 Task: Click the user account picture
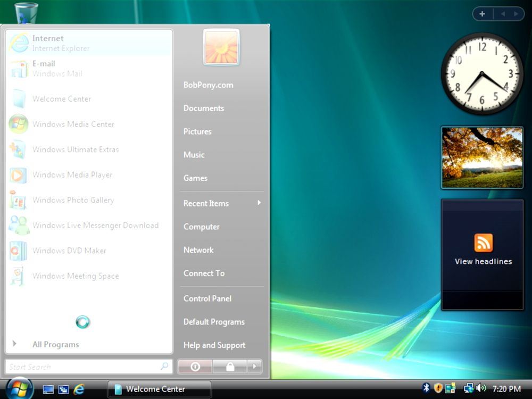coord(221,47)
